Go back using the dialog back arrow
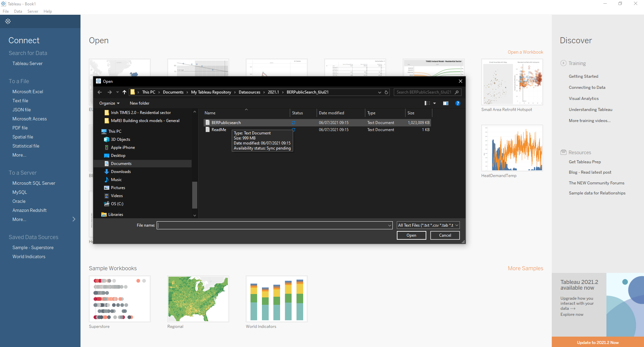644x347 pixels. tap(100, 92)
